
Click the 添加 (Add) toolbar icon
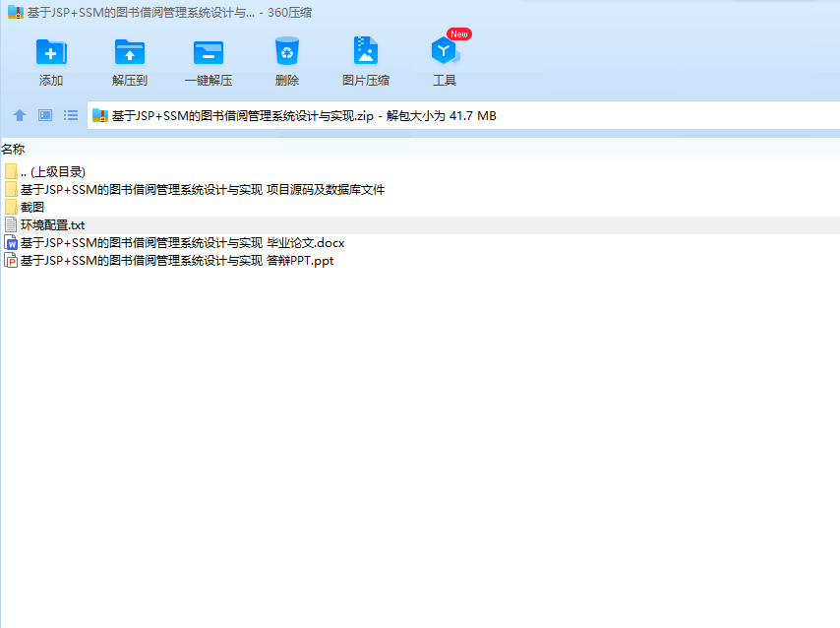pos(51,52)
